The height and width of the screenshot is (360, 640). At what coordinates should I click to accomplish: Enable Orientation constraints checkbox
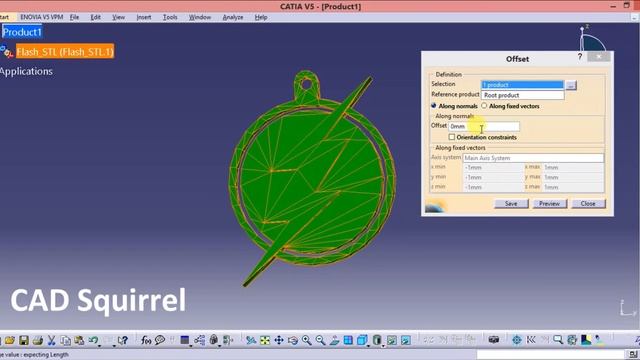451,137
